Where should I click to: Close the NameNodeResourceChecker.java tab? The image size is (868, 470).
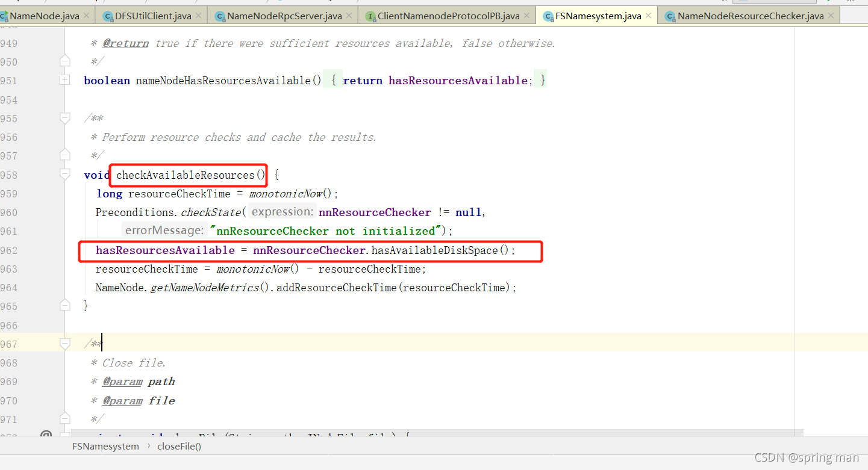[832, 16]
